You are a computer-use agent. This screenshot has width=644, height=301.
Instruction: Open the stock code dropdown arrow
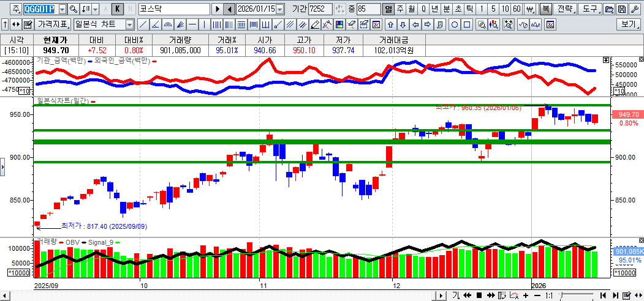point(62,9)
